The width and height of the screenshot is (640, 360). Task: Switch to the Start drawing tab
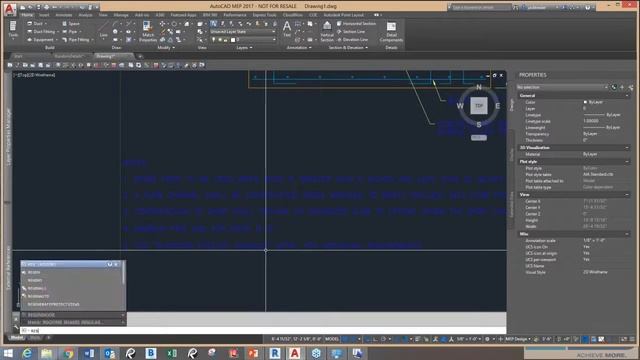[18, 56]
